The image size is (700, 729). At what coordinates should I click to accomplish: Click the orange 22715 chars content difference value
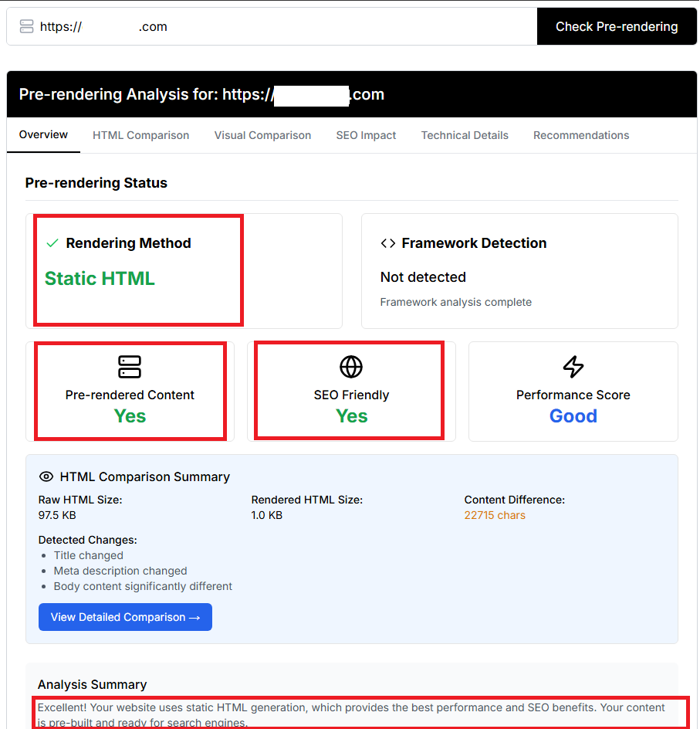(495, 515)
